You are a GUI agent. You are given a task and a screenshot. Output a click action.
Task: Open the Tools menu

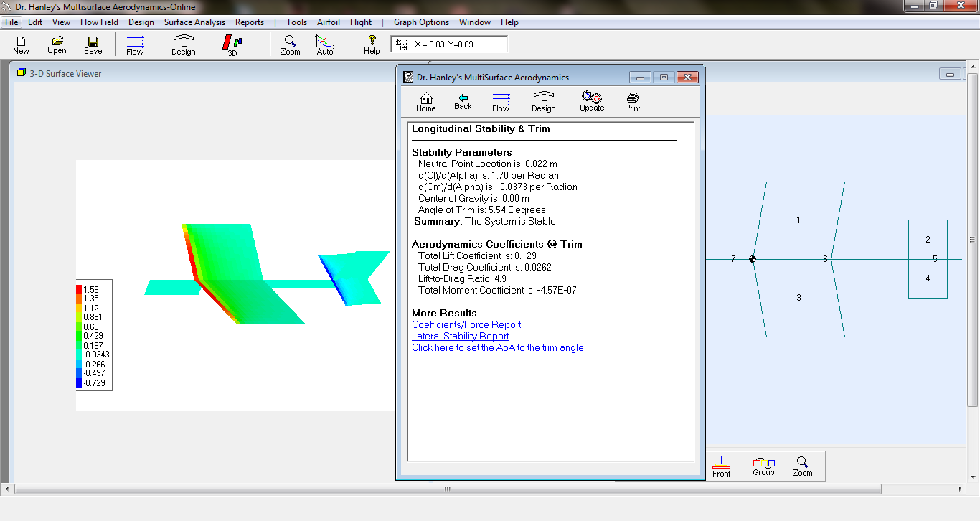point(296,22)
